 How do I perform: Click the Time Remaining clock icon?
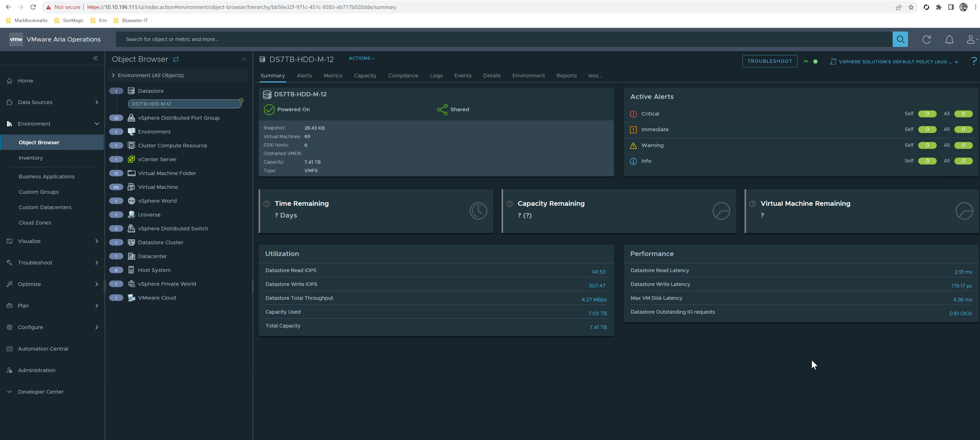click(x=478, y=211)
